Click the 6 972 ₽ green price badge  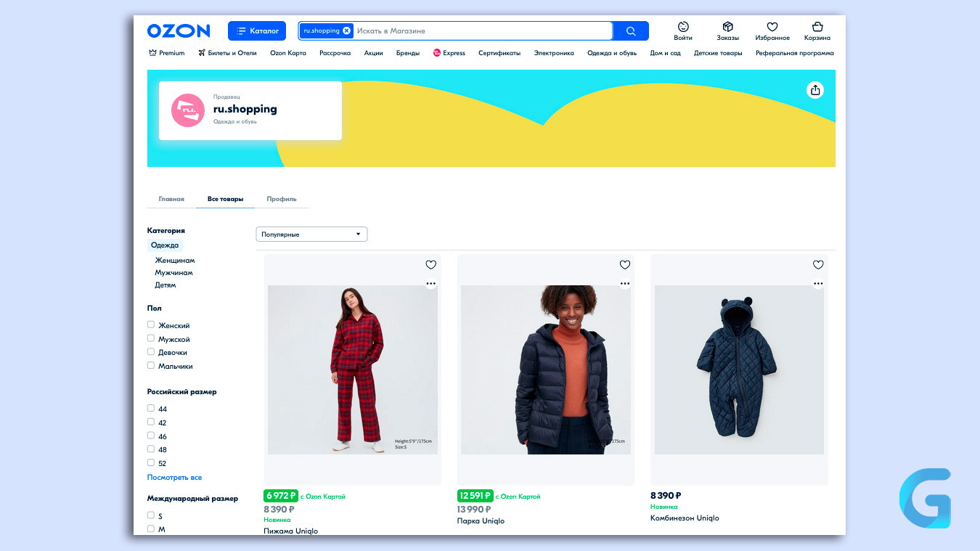281,496
